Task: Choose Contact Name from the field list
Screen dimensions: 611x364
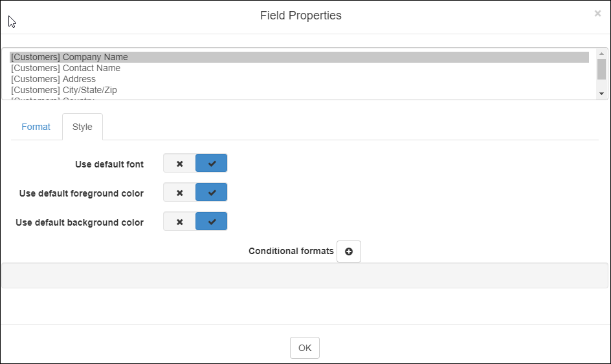Action: click(x=66, y=68)
